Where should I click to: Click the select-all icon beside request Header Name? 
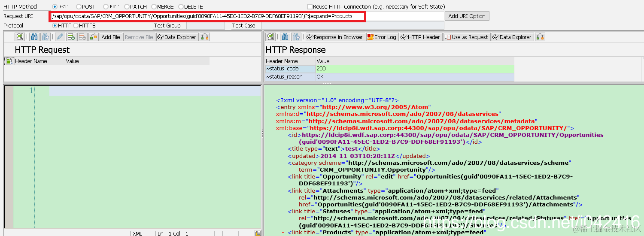tap(9, 61)
